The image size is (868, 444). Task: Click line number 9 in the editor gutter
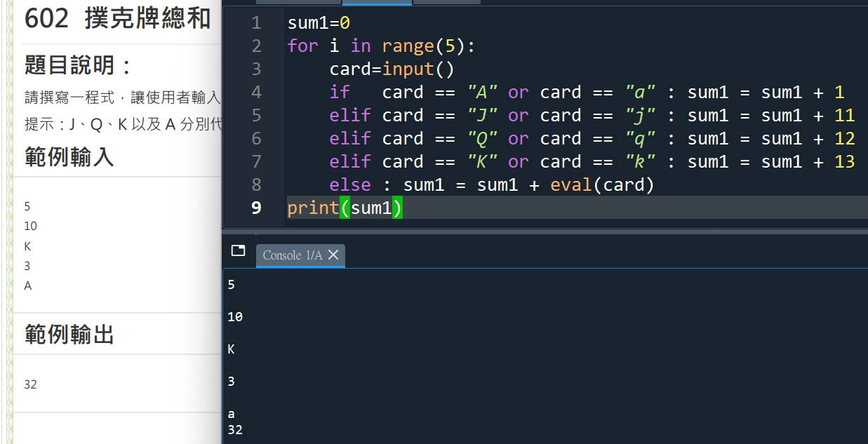point(255,208)
